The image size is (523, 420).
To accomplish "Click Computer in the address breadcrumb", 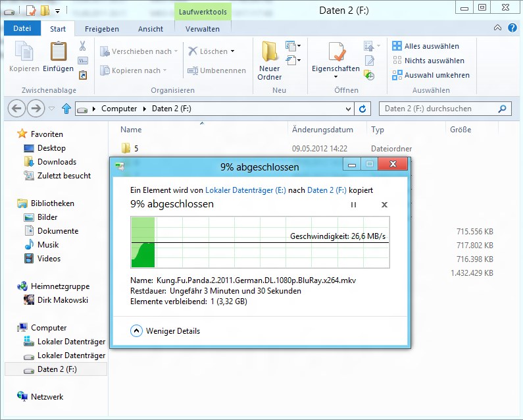I will tap(119, 109).
